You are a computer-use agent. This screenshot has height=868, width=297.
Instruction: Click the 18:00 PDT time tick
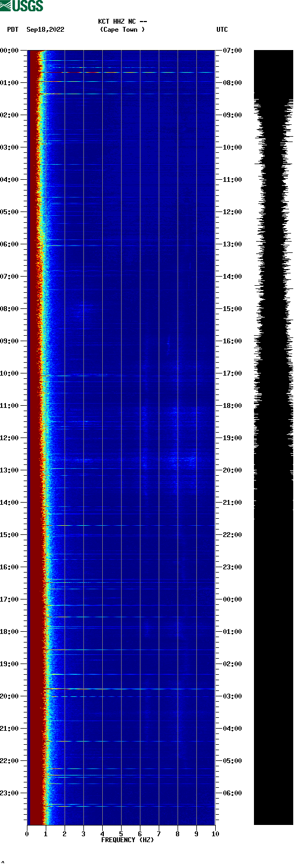[x=9, y=632]
